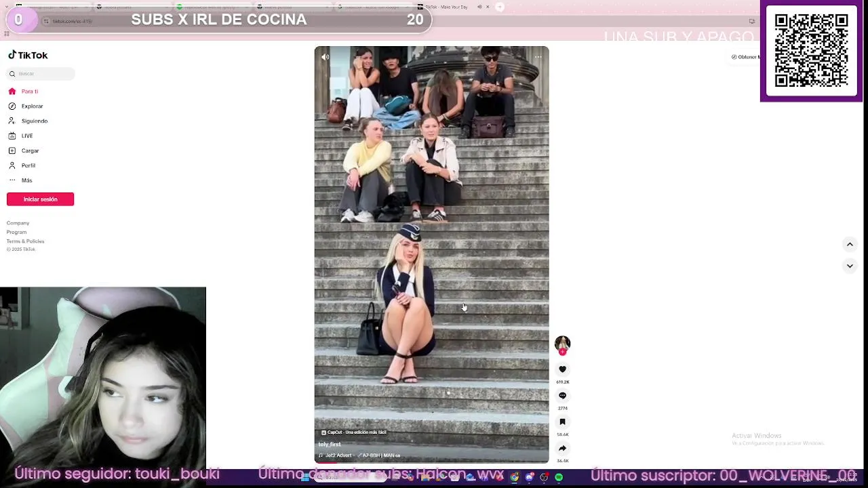Open Chrome from the taskbar
Image resolution: width=868 pixels, height=488 pixels.
tap(515, 478)
